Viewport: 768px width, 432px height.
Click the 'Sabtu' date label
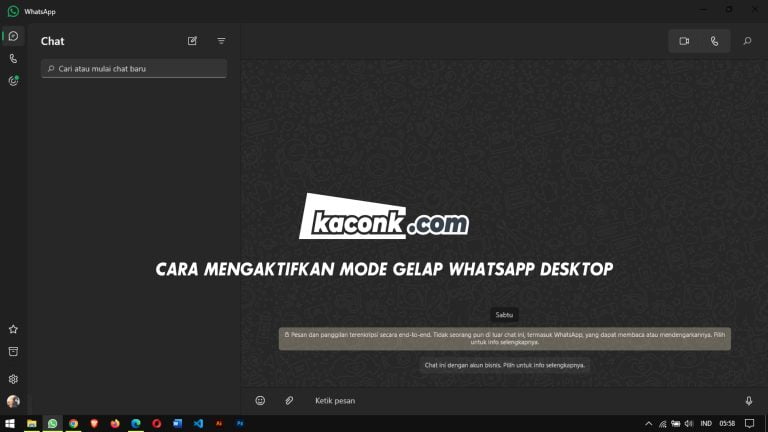coord(504,315)
